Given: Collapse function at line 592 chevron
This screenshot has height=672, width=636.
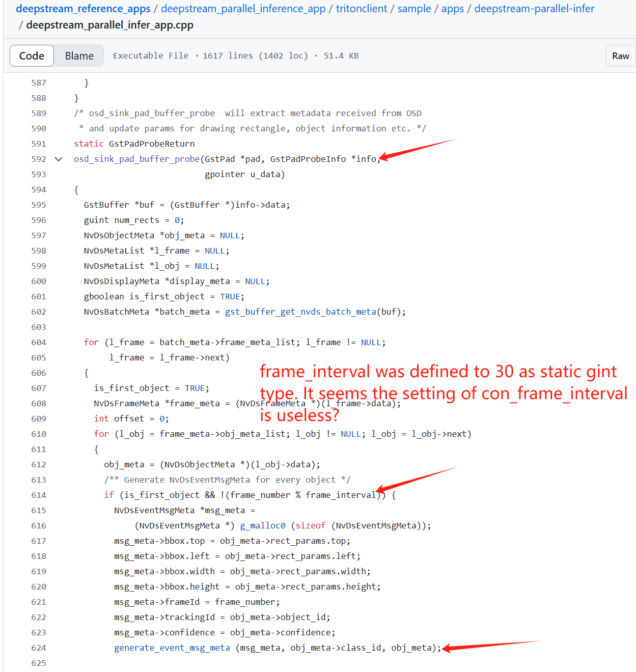Looking at the screenshot, I should (59, 159).
